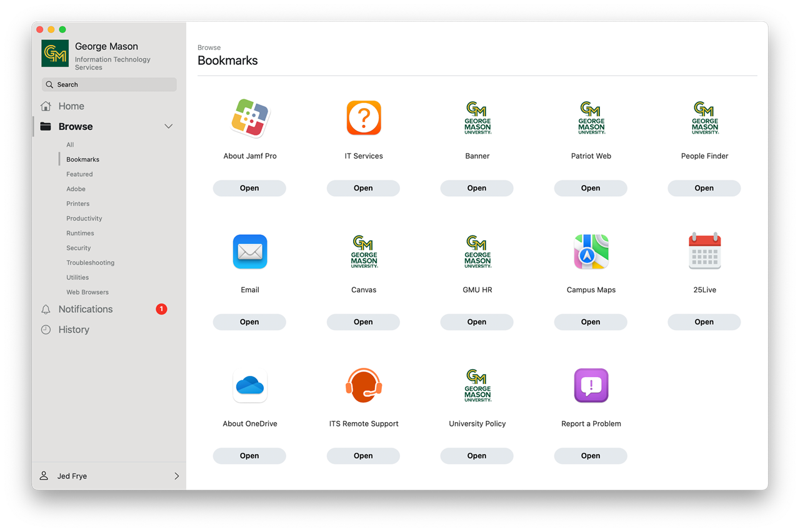Click the History clock icon

[x=46, y=330]
